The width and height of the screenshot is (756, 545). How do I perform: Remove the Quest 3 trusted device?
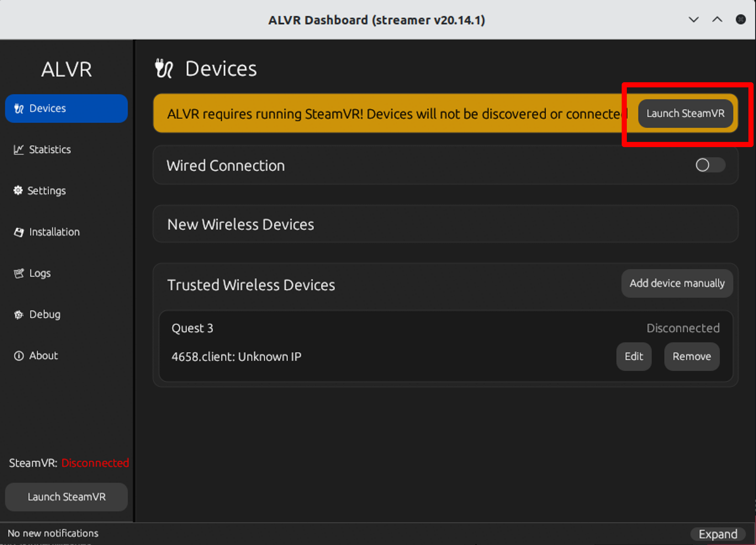pos(691,356)
